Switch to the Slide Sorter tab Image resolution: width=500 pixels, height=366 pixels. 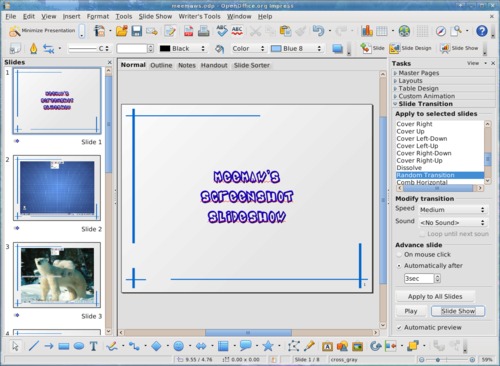[252, 65]
